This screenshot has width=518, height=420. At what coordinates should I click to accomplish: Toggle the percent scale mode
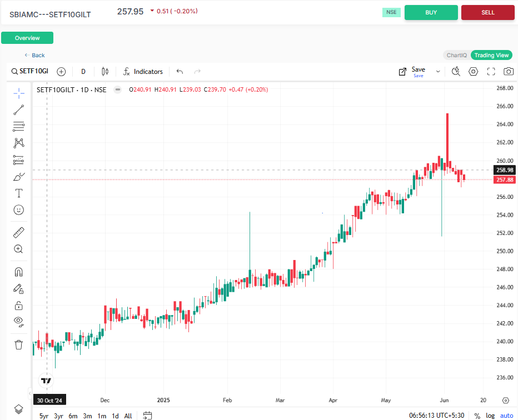click(x=477, y=416)
